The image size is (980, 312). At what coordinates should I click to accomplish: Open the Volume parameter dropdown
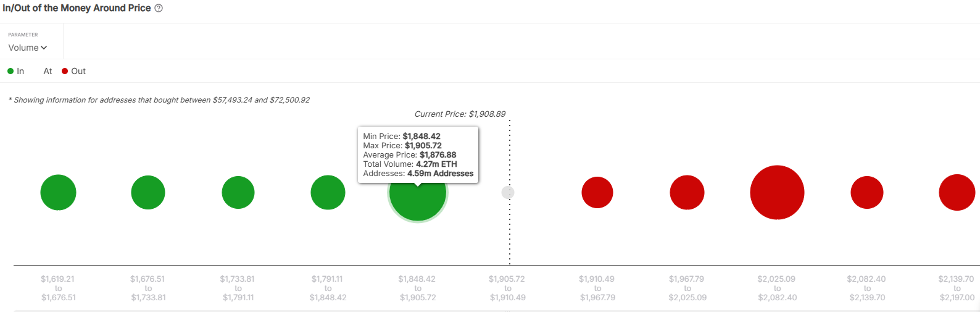click(27, 48)
